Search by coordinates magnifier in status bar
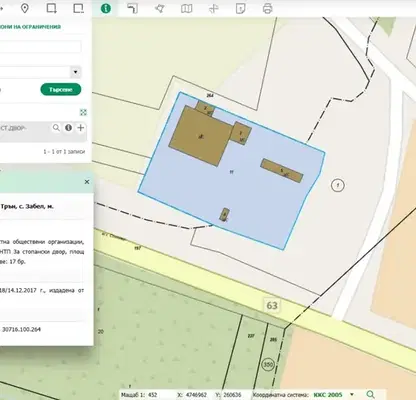The height and width of the screenshot is (400, 416). [x=370, y=395]
